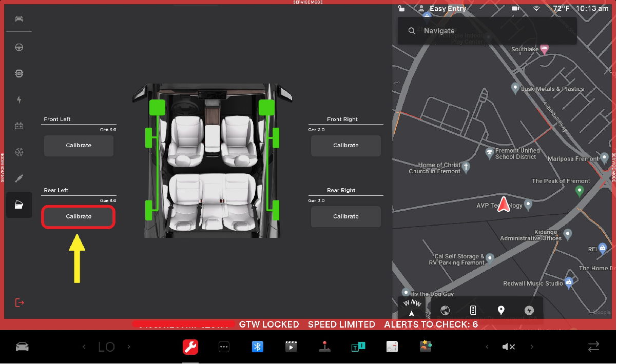The height and width of the screenshot is (364, 617).
Task: Open the three-dots all apps launcher
Action: 224,347
